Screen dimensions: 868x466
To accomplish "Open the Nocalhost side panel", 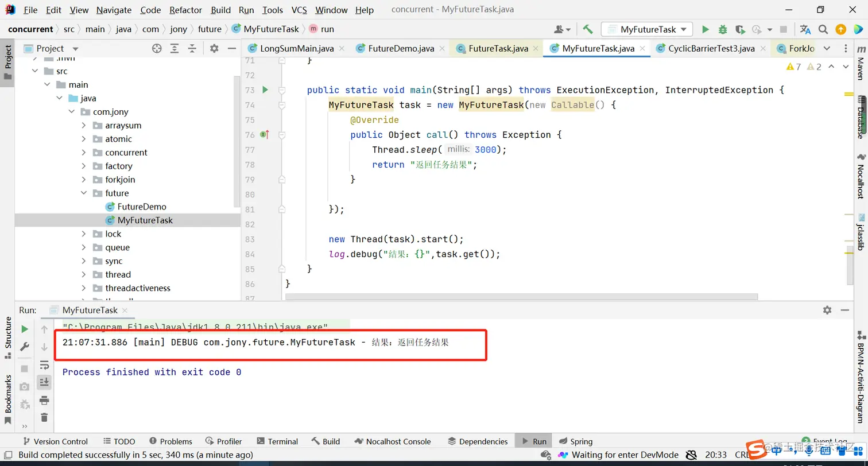I will click(x=861, y=176).
